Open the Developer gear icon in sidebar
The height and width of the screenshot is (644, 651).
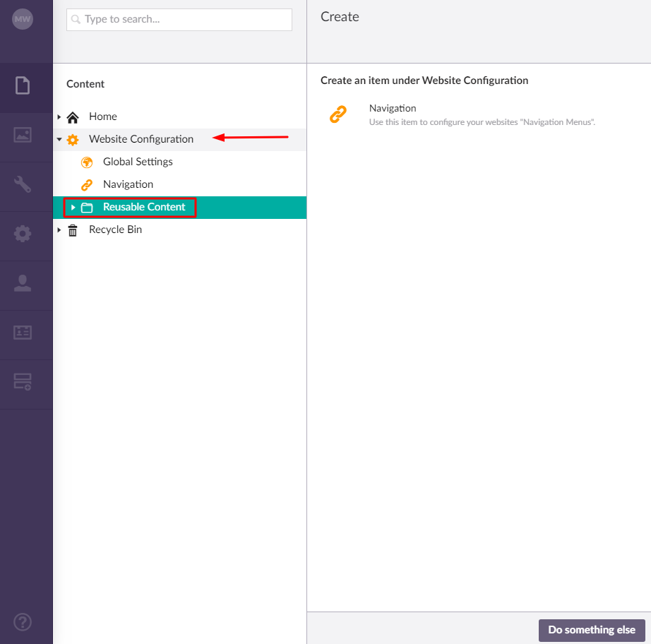click(23, 234)
